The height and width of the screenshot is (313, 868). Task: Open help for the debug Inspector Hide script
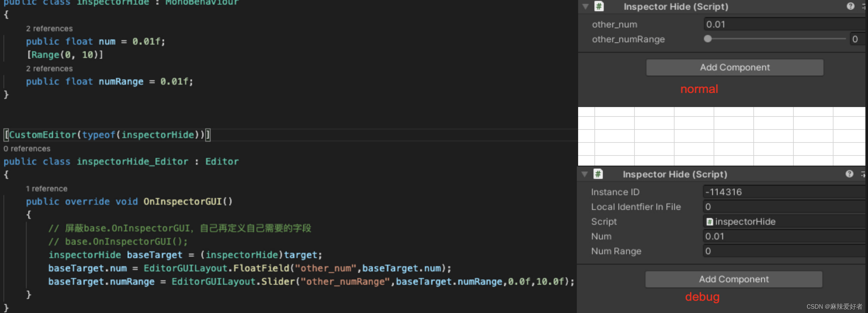[x=849, y=174]
